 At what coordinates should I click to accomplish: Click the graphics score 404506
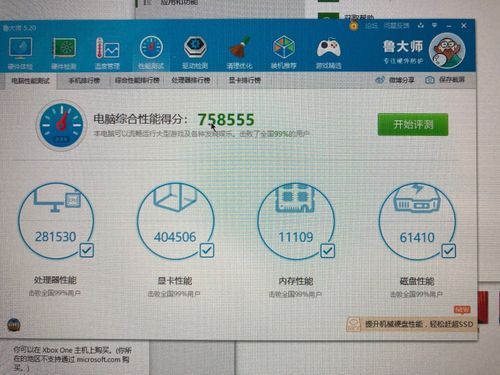click(x=175, y=237)
